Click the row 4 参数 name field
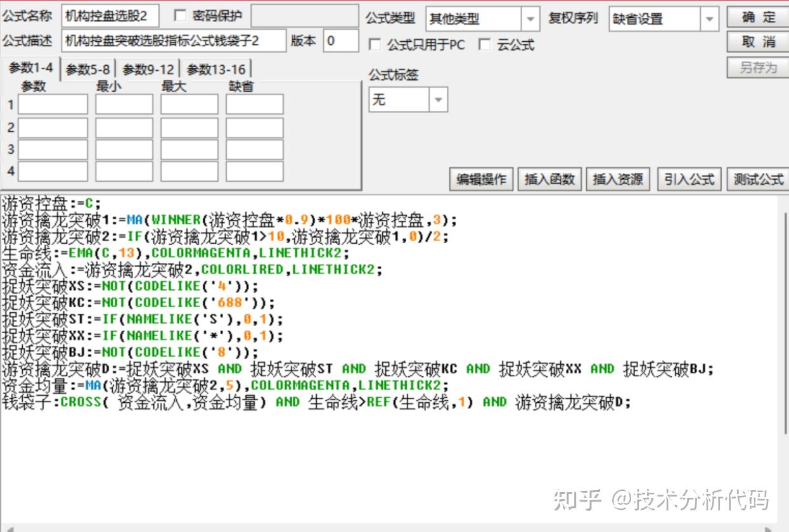This screenshot has height=532, width=789. point(53,171)
